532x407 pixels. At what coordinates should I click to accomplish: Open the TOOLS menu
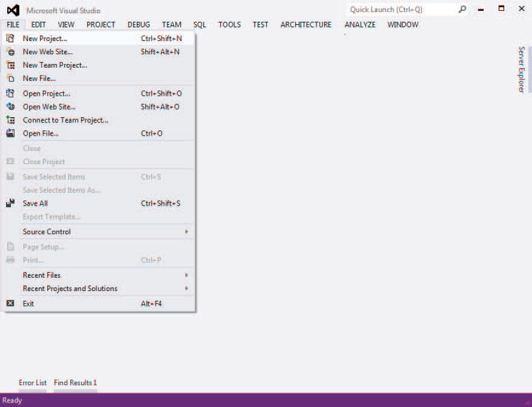(x=229, y=25)
